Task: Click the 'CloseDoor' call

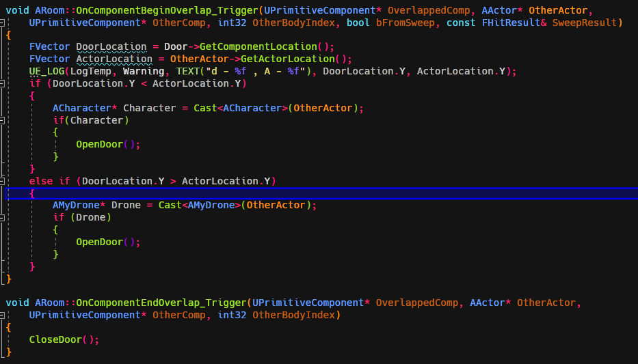Action: (x=55, y=339)
